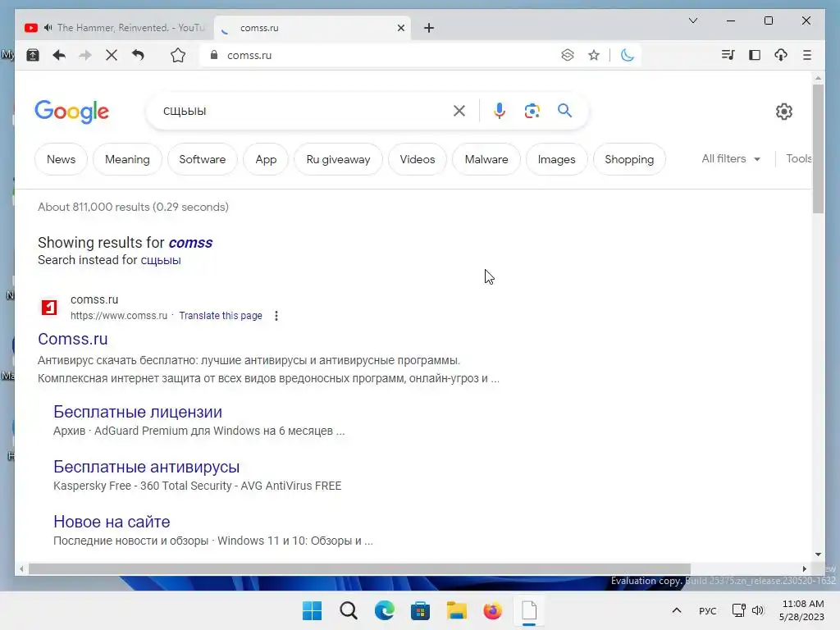840x630 pixels.
Task: Launch Firefox from the taskbar
Action: pyautogui.click(x=493, y=610)
